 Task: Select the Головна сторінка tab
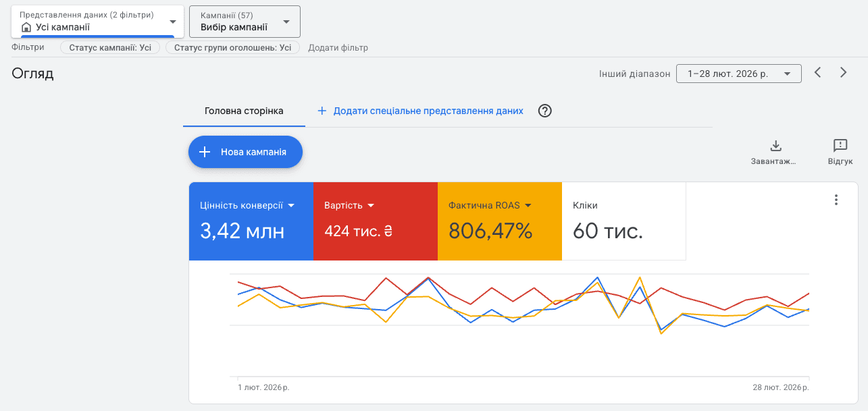point(244,111)
